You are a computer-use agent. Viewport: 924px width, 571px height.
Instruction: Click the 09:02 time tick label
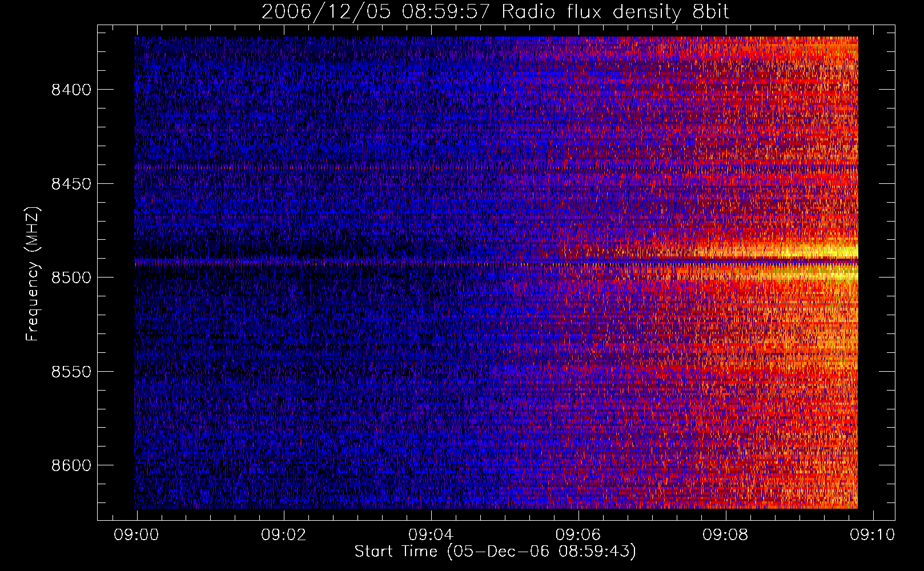coord(283,535)
